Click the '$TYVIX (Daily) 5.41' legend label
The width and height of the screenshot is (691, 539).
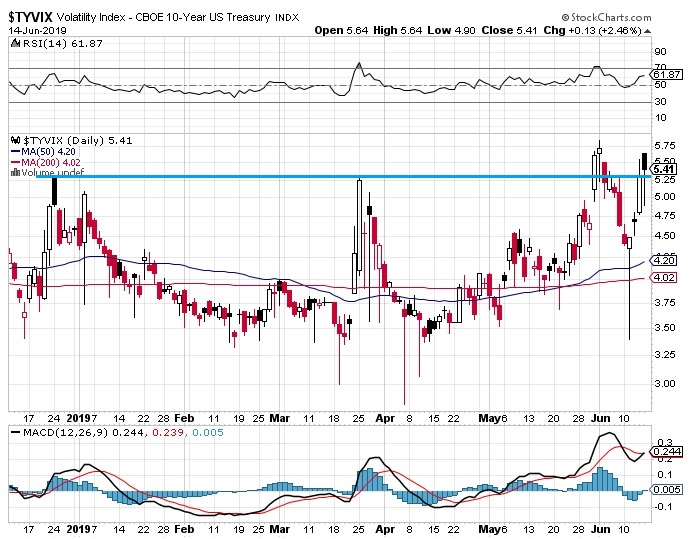[x=78, y=140]
